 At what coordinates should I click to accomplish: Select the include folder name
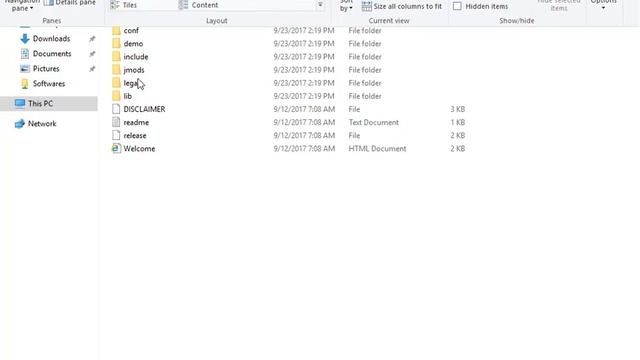[x=136, y=57]
